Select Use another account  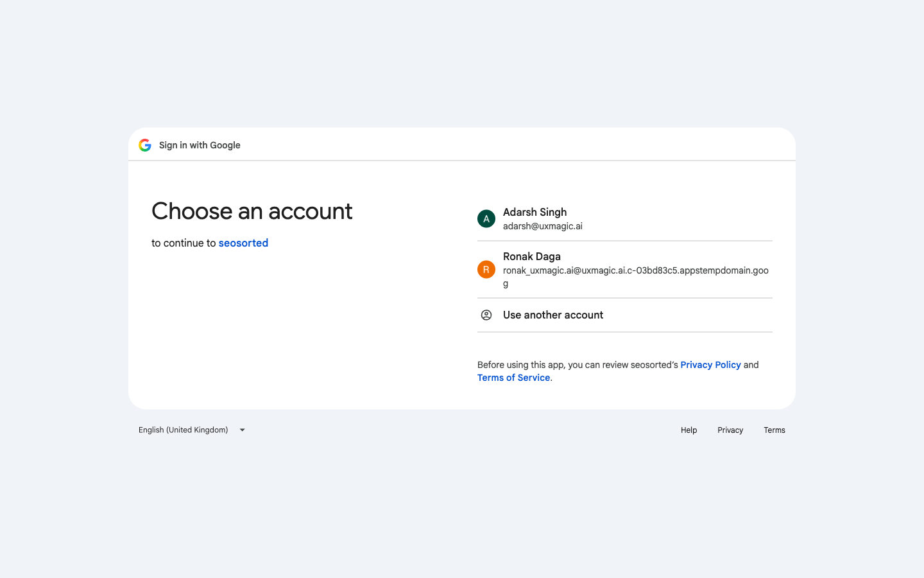tap(625, 315)
